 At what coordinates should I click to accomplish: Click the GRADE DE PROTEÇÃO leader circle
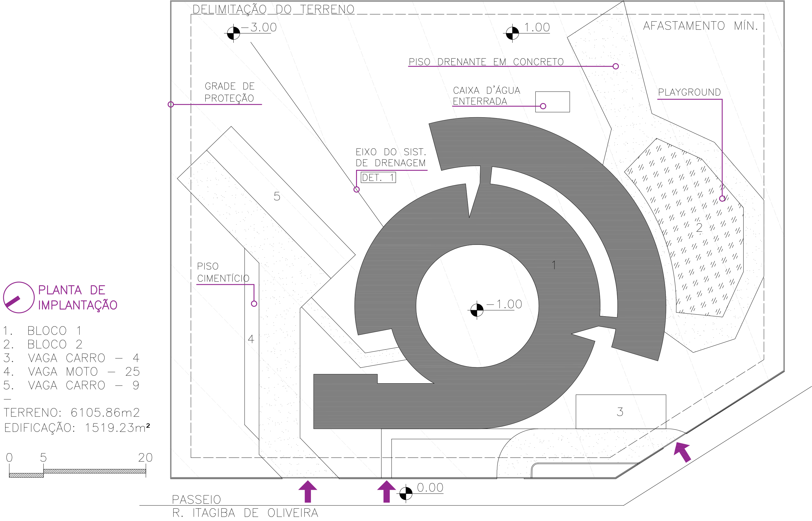171,104
